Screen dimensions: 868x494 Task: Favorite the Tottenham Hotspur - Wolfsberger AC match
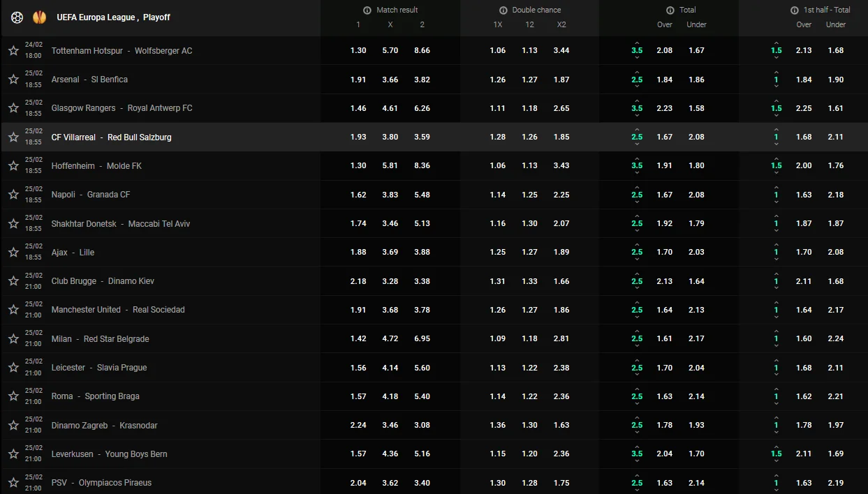coord(13,51)
